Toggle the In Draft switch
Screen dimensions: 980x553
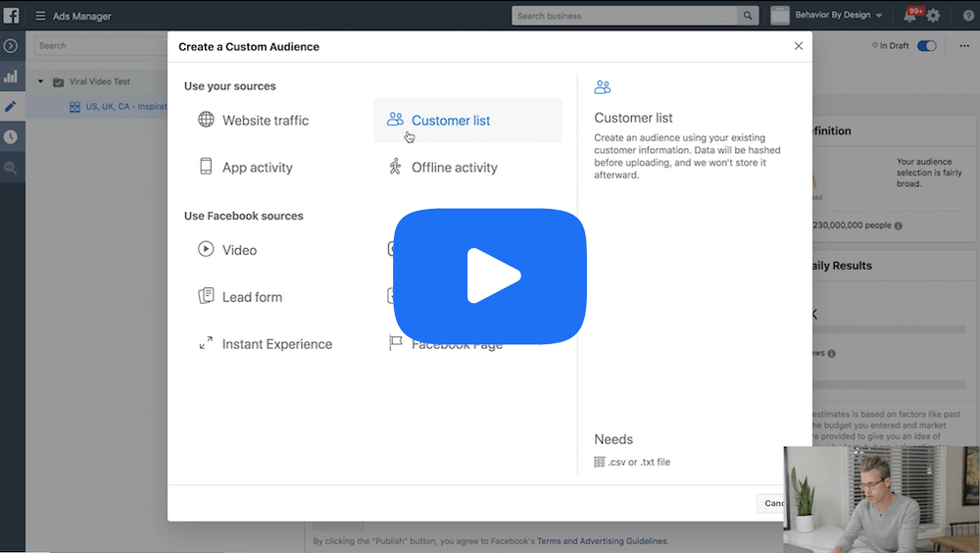point(926,46)
